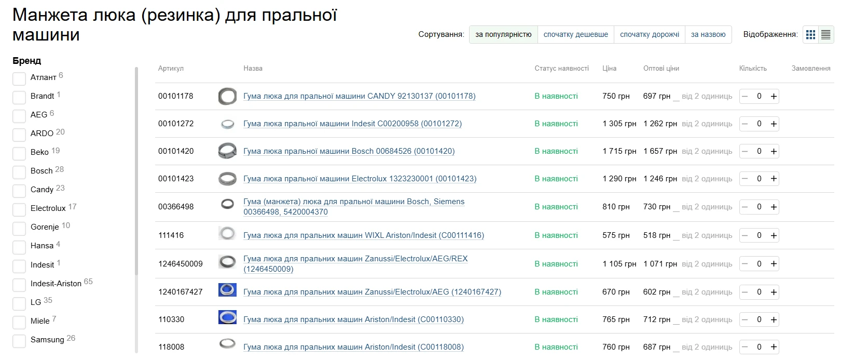
Task: Decrease quantity for item 110330
Action: click(x=745, y=319)
